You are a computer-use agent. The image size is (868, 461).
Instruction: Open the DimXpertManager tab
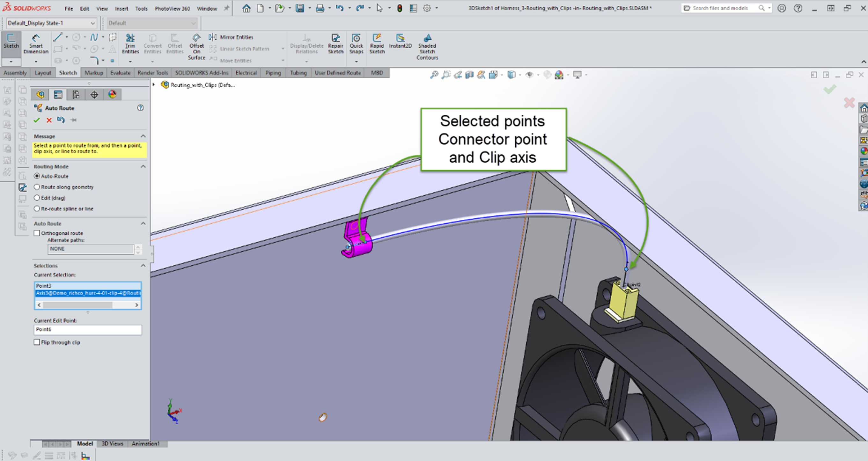[x=94, y=95]
